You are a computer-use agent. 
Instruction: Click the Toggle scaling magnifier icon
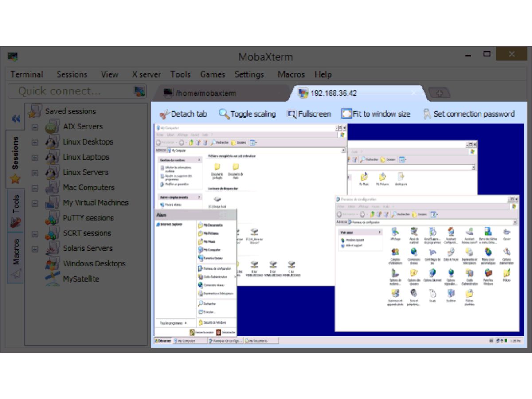coord(224,114)
